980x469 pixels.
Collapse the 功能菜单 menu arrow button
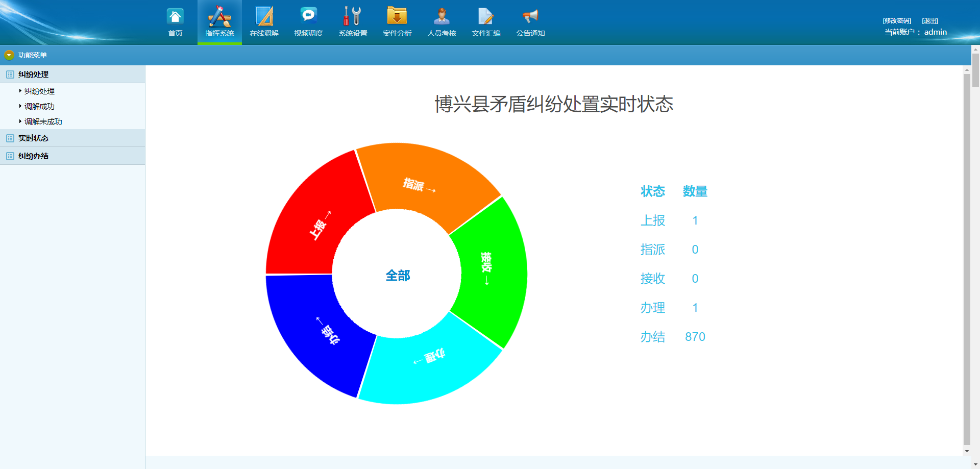9,55
